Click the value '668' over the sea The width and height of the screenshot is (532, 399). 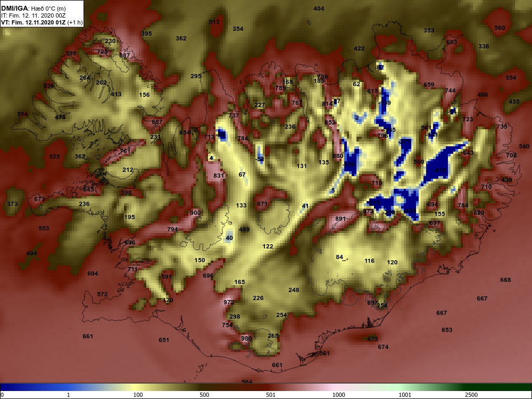click(505, 280)
